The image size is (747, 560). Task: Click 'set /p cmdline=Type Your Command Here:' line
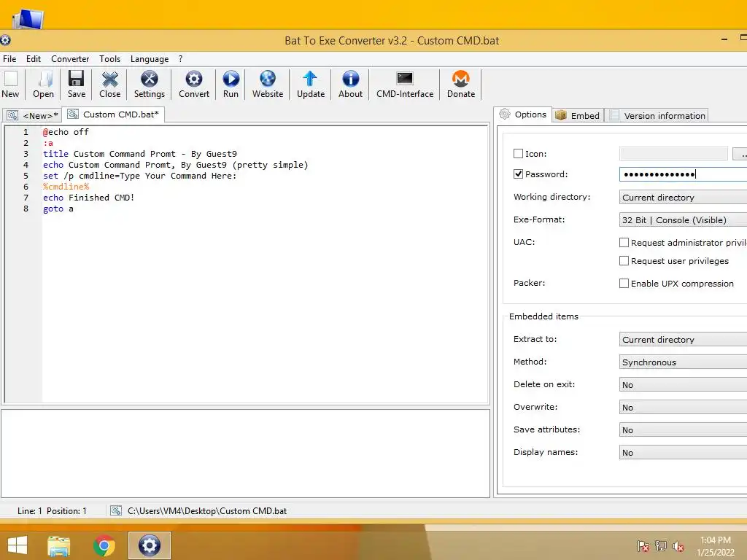(x=139, y=176)
